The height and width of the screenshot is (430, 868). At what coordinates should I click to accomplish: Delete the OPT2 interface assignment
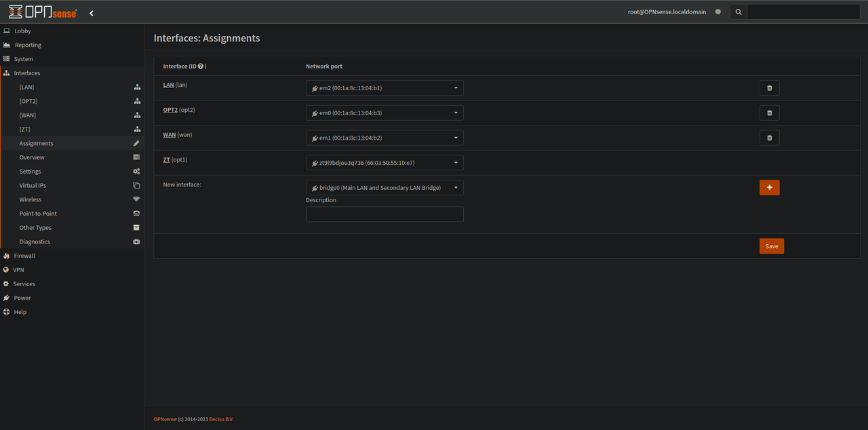point(769,113)
